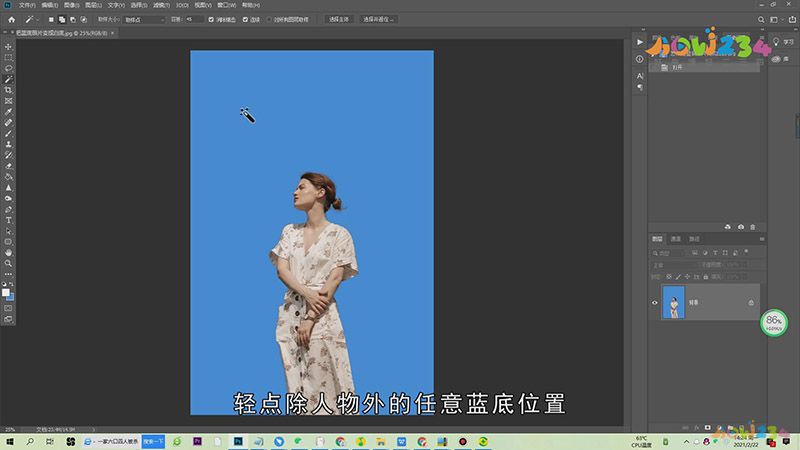The height and width of the screenshot is (450, 800).
Task: Open layer blend mode dropdown
Action: (x=674, y=265)
